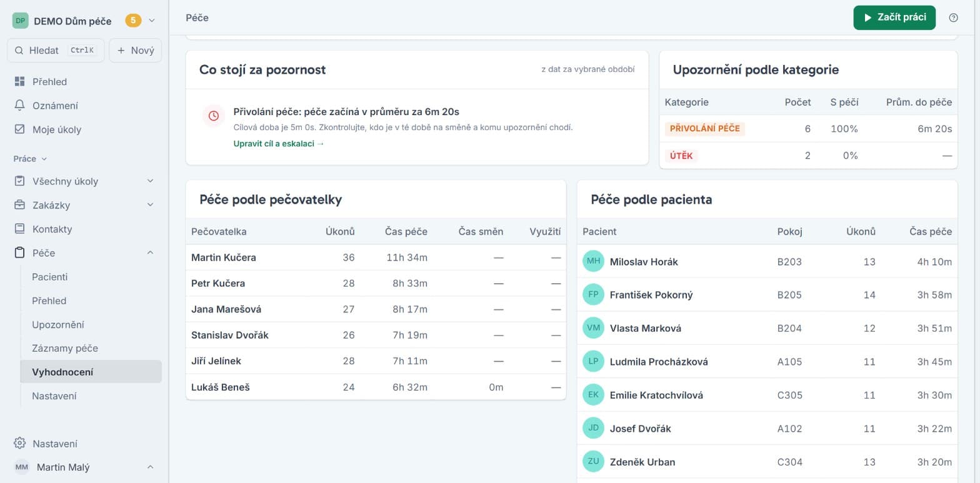Click the Péče clipboard icon
The height and width of the screenshot is (483, 980).
20,253
